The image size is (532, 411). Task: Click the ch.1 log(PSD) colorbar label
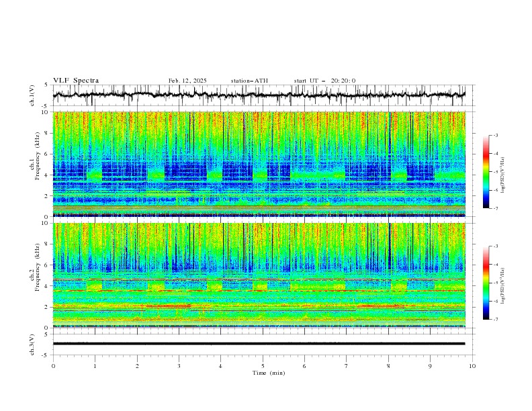(x=502, y=175)
